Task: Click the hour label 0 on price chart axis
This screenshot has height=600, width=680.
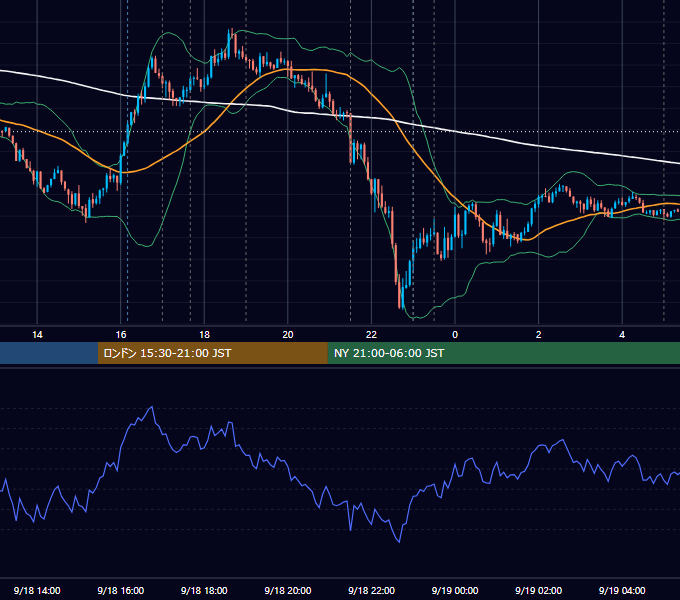Action: click(x=455, y=335)
